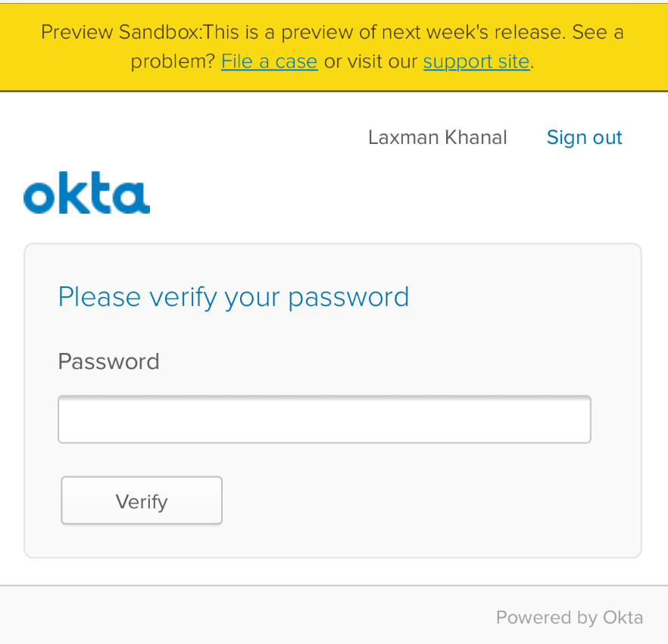Click the Password field label

[108, 361]
